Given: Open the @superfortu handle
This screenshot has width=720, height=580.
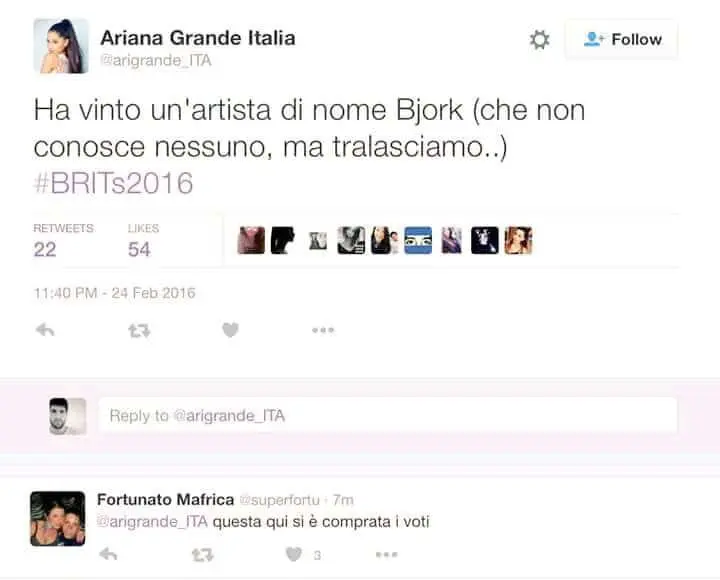Looking at the screenshot, I should click(x=279, y=500).
